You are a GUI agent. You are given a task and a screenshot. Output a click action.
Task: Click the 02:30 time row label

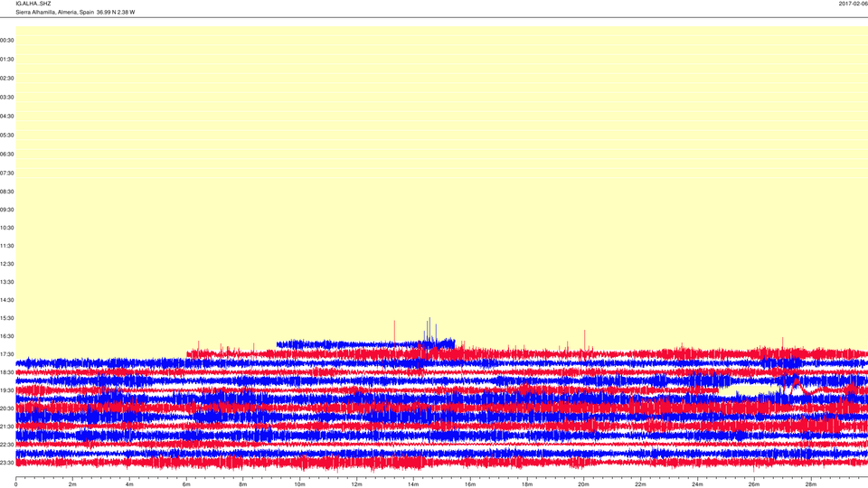click(6, 78)
